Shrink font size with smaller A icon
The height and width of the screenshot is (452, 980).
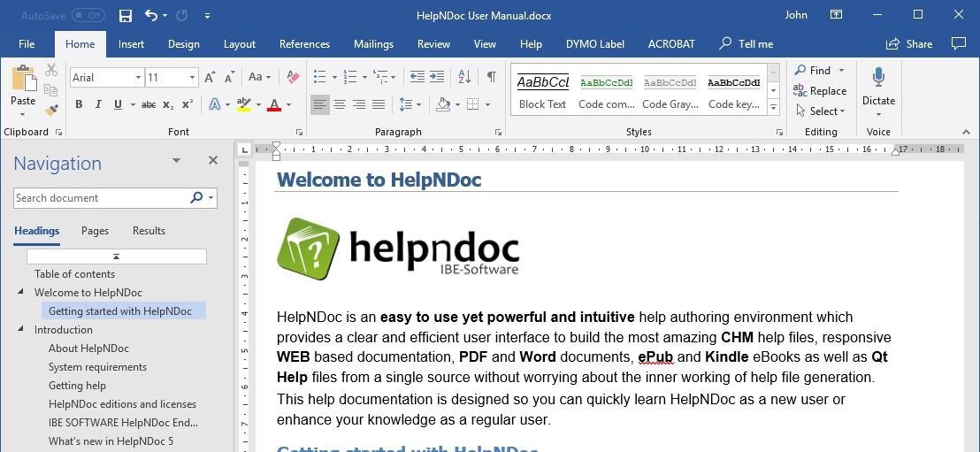[229, 77]
